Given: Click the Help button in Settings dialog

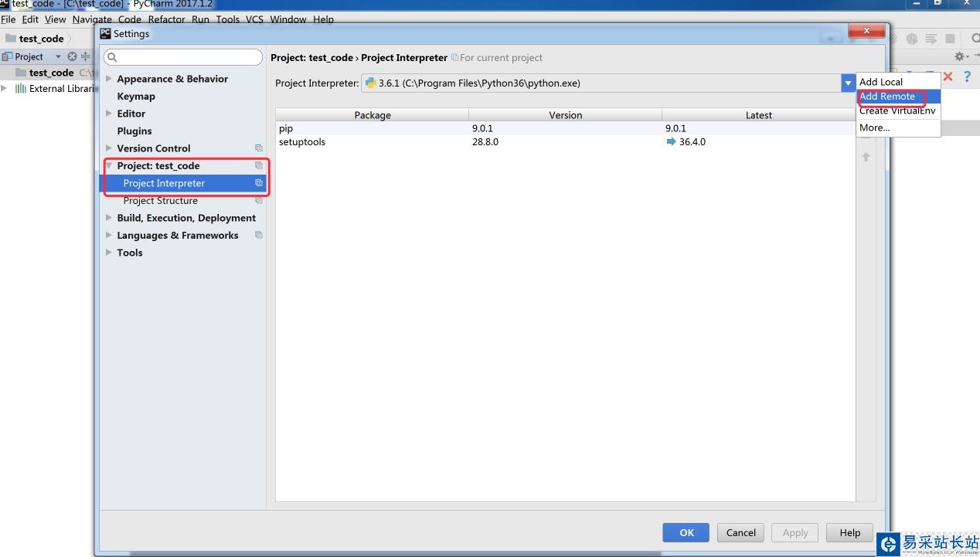Looking at the screenshot, I should click(x=849, y=532).
